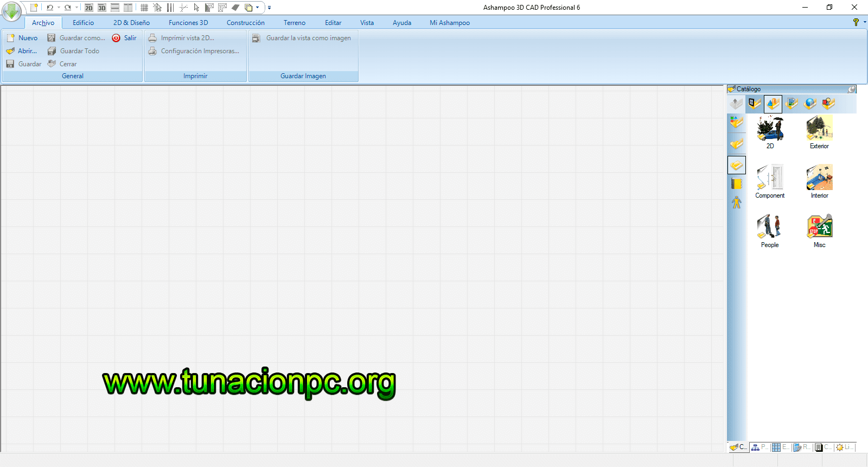Viewport: 868px width, 467px height.
Task: Click the Salir exit button
Action: [124, 38]
